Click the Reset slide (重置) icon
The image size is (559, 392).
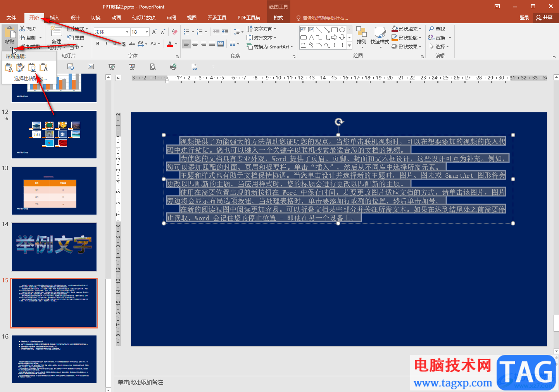point(71,38)
